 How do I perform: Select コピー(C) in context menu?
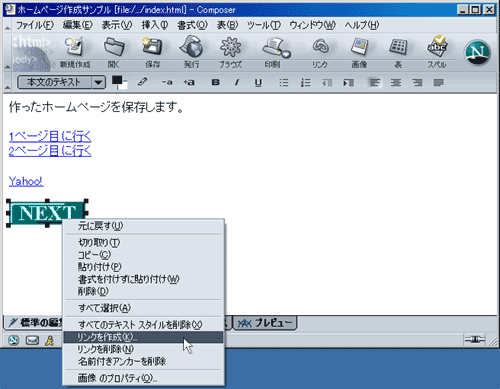[x=143, y=255]
